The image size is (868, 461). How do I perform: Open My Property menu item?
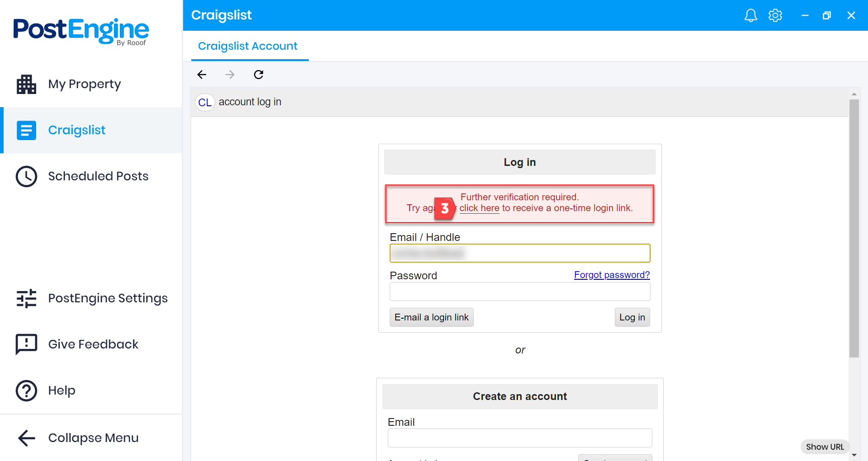tap(91, 84)
